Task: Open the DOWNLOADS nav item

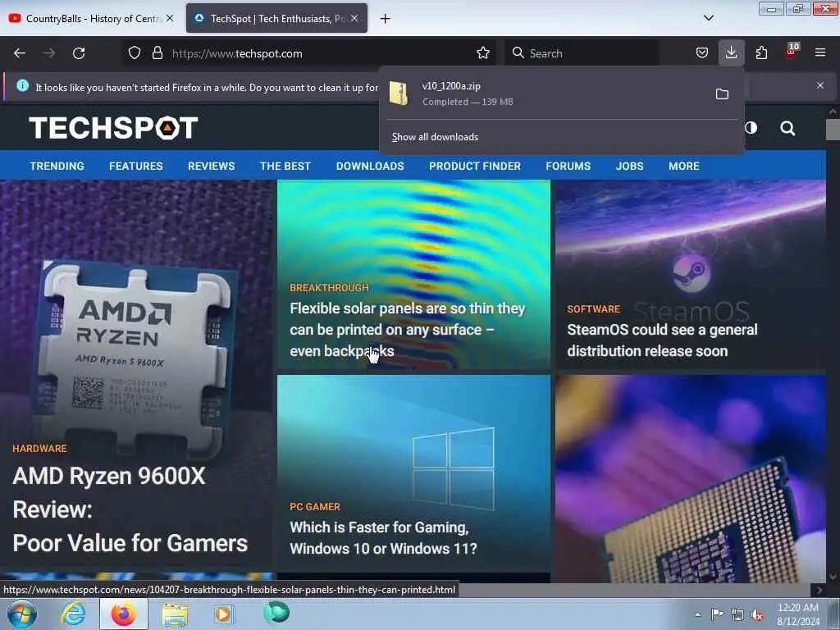Action: (x=370, y=166)
